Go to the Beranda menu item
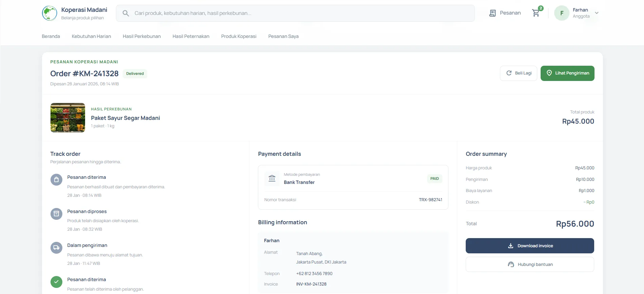 point(51,36)
